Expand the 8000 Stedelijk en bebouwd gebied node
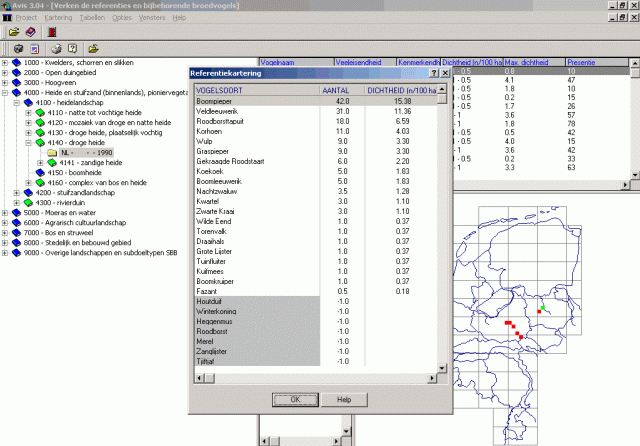Screen dimensions: 640x446 coord(4,242)
